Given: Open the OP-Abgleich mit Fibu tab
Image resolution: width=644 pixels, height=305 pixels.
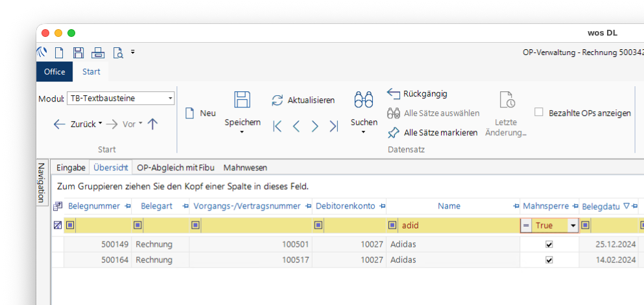Looking at the screenshot, I should point(175,168).
